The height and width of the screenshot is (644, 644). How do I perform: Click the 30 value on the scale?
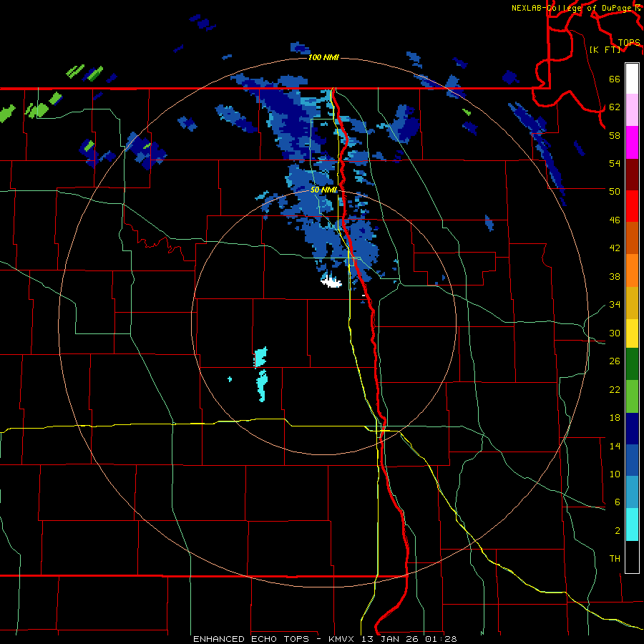tap(615, 333)
